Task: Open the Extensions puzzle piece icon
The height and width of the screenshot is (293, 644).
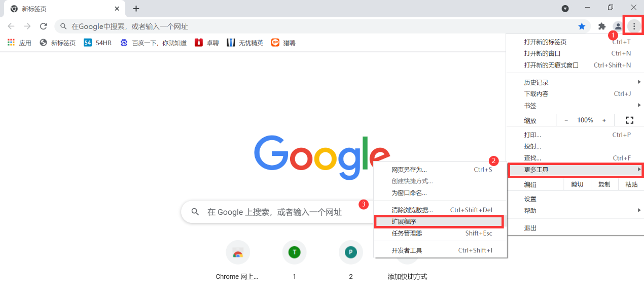Action: click(x=602, y=26)
